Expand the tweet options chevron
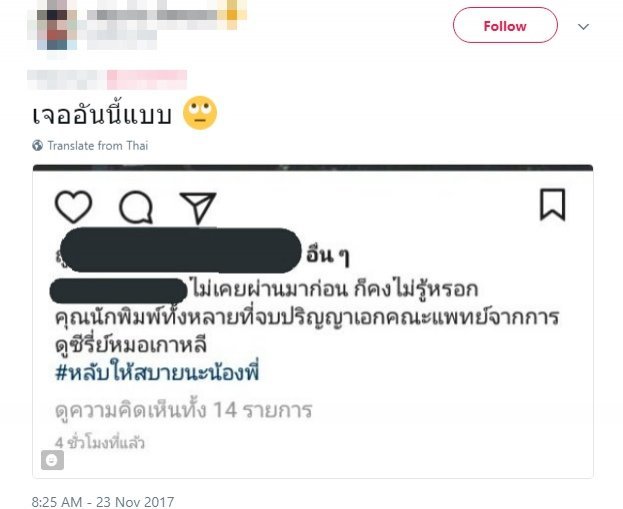 (583, 27)
